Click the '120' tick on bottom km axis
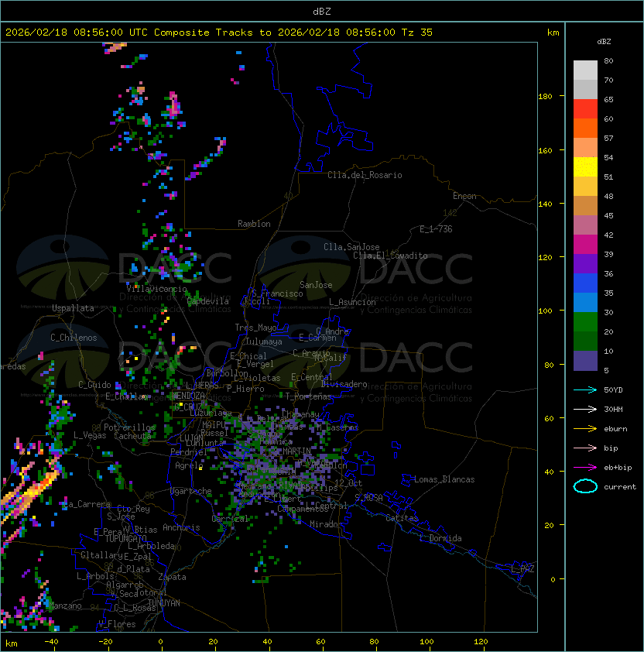 click(481, 642)
